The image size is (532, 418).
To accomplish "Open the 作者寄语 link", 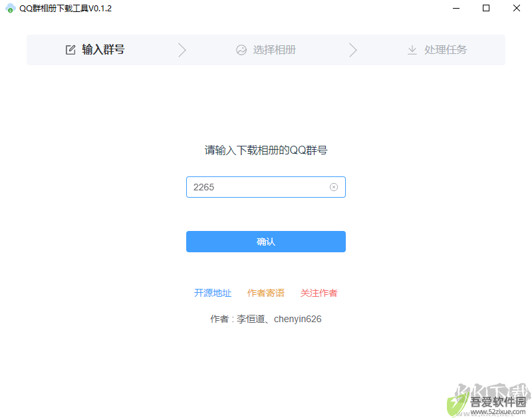I will click(265, 293).
